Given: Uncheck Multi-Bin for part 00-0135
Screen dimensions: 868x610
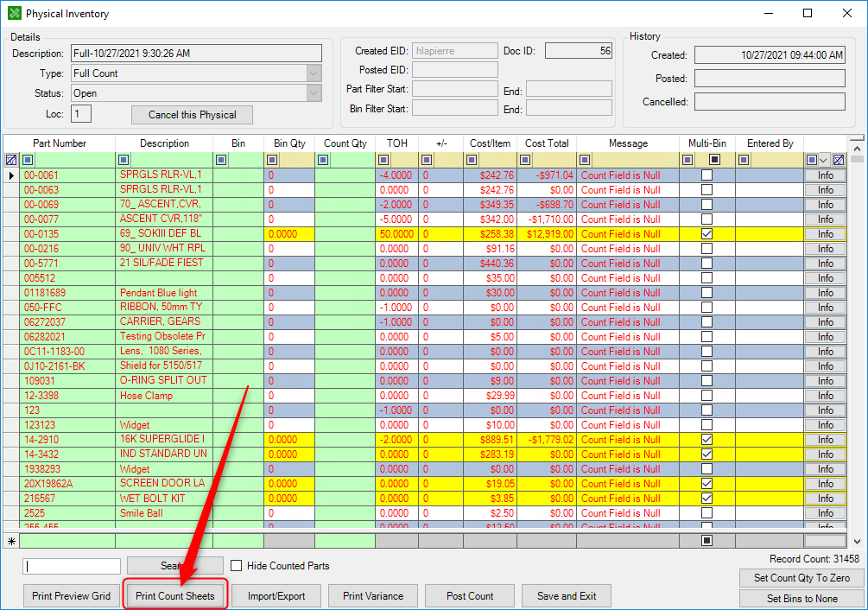Looking at the screenshot, I should click(706, 234).
